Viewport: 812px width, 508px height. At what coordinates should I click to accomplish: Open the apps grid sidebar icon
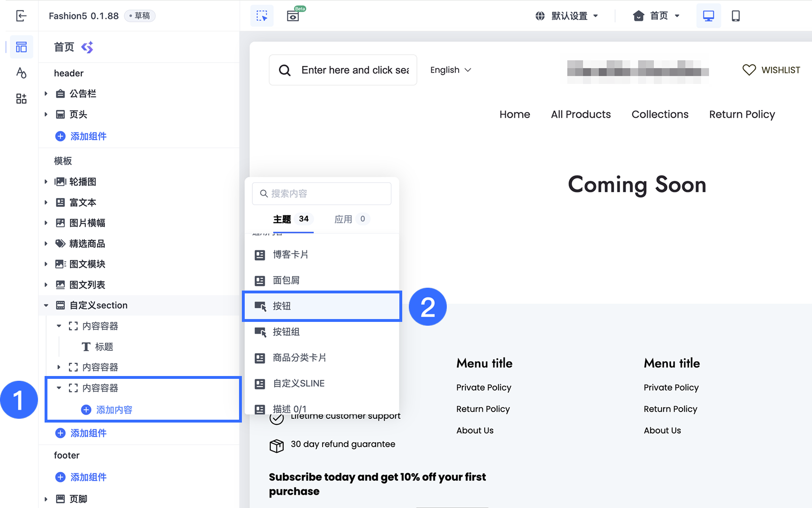[21, 98]
